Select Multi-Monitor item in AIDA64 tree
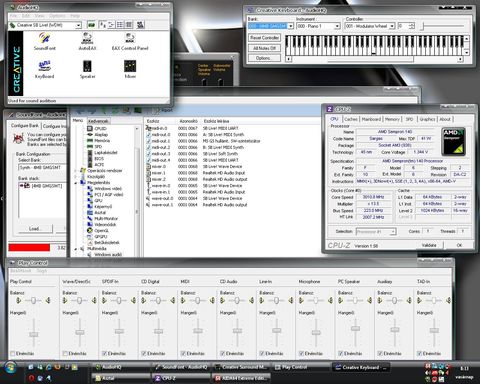This screenshot has height=384, width=480. click(x=102, y=218)
